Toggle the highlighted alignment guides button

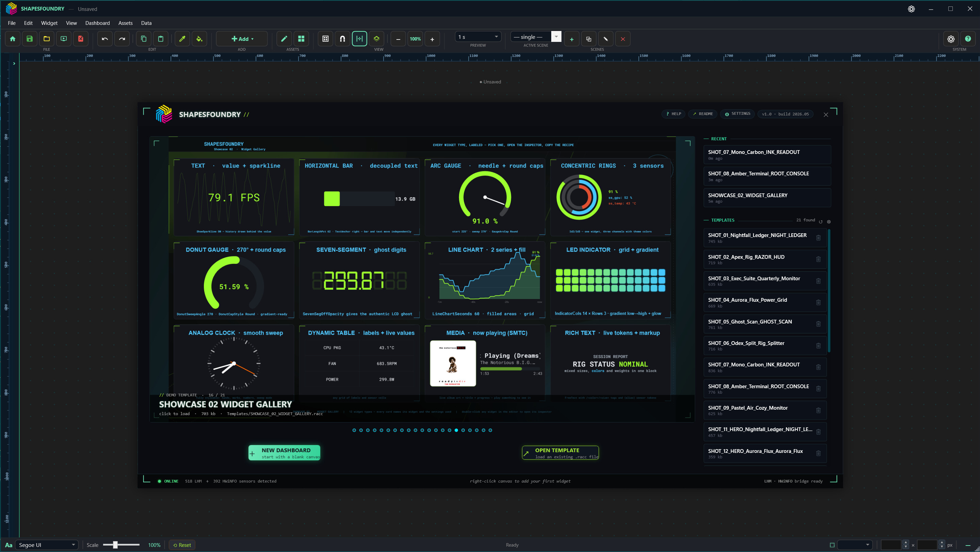tap(360, 39)
